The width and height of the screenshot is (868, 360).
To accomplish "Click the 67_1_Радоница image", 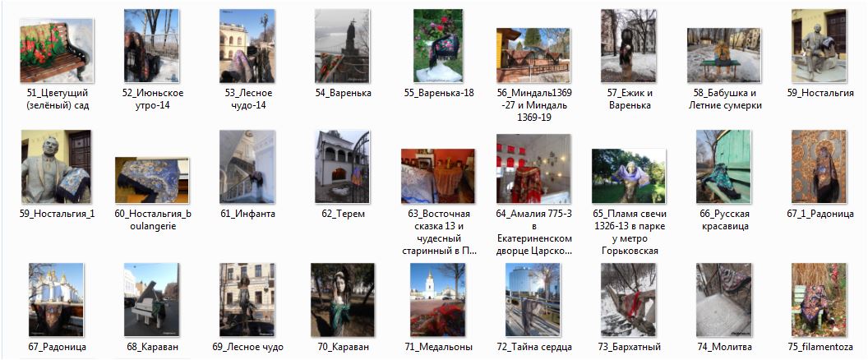I will (x=819, y=167).
